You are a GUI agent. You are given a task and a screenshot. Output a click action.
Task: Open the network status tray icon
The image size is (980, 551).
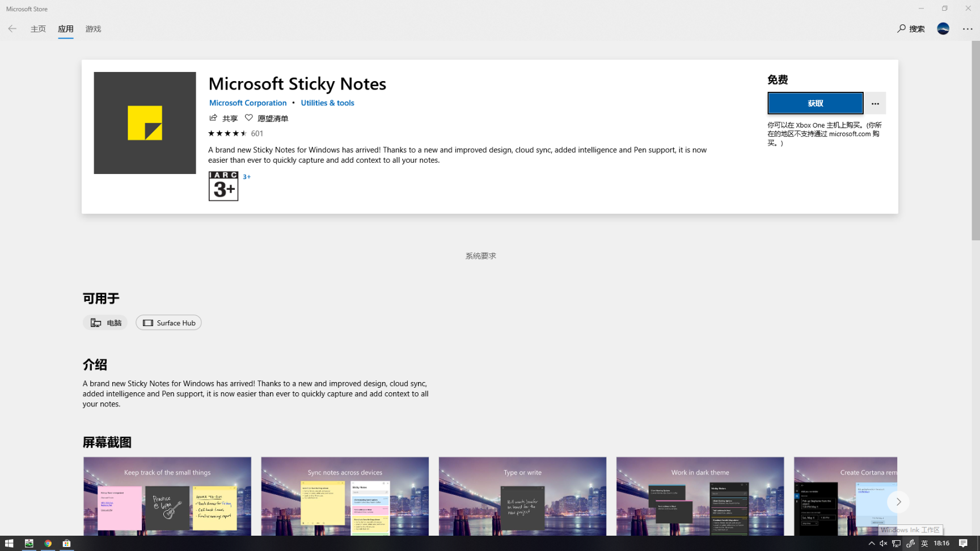pyautogui.click(x=897, y=543)
